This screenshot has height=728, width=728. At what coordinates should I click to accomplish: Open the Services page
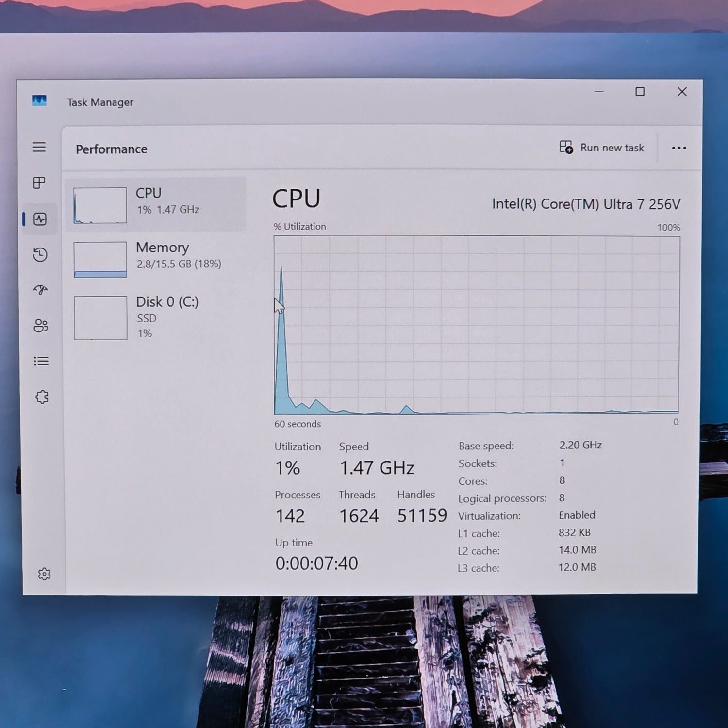click(42, 397)
